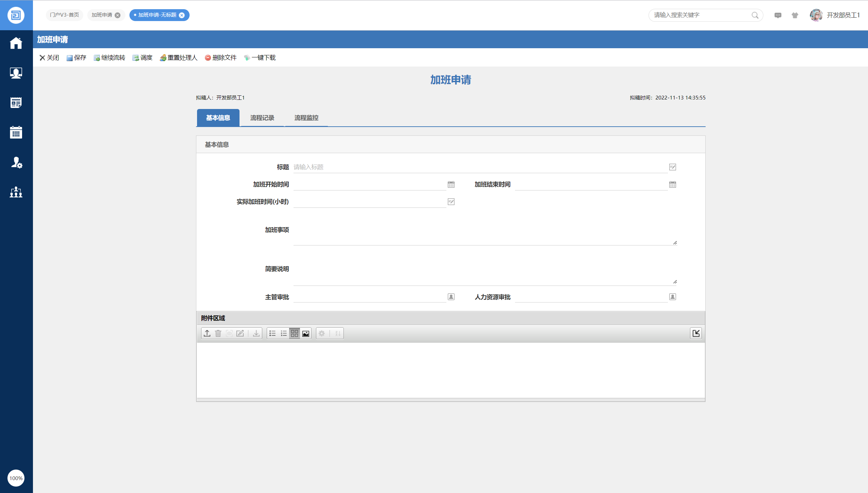Click the 保存 save button
The height and width of the screenshot is (493, 868).
(x=76, y=58)
